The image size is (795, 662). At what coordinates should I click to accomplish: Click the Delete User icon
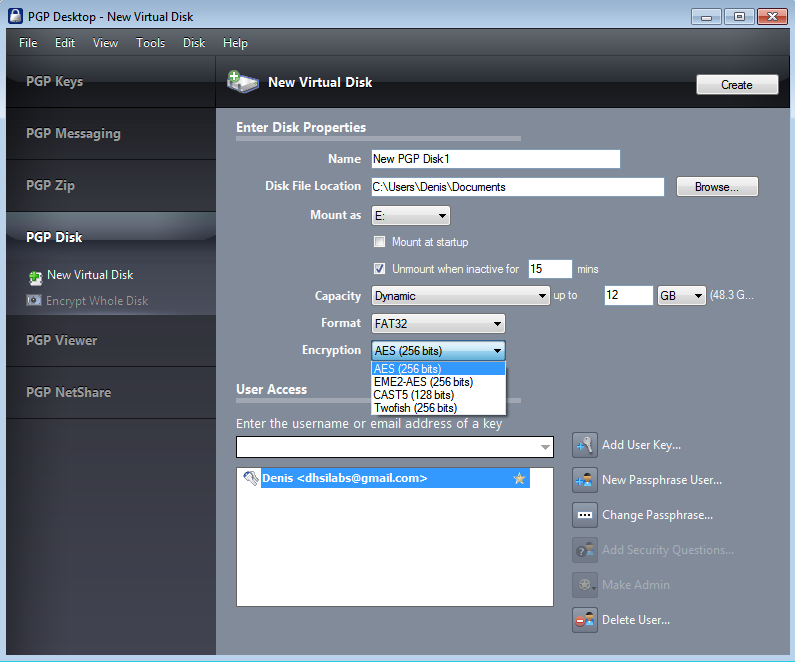click(x=585, y=620)
